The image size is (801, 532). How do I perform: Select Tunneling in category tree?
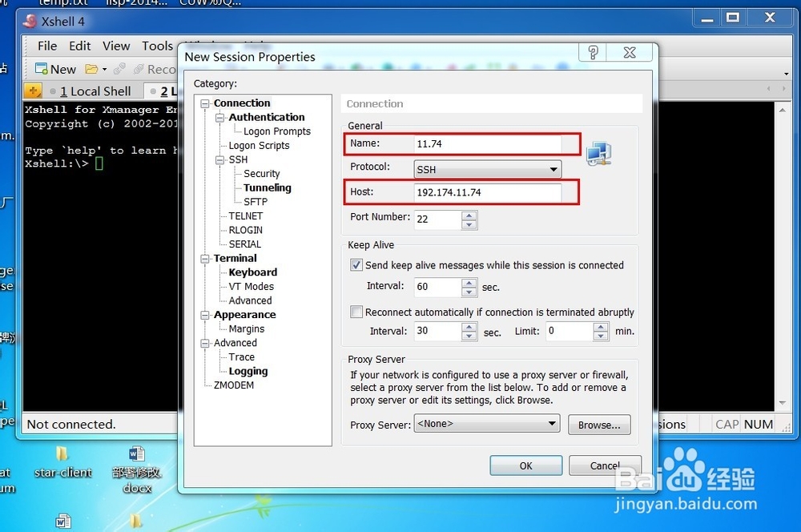pyautogui.click(x=268, y=187)
